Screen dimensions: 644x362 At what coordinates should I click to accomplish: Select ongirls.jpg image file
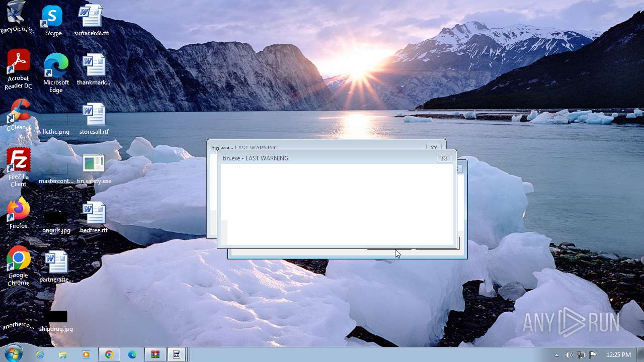(x=56, y=222)
